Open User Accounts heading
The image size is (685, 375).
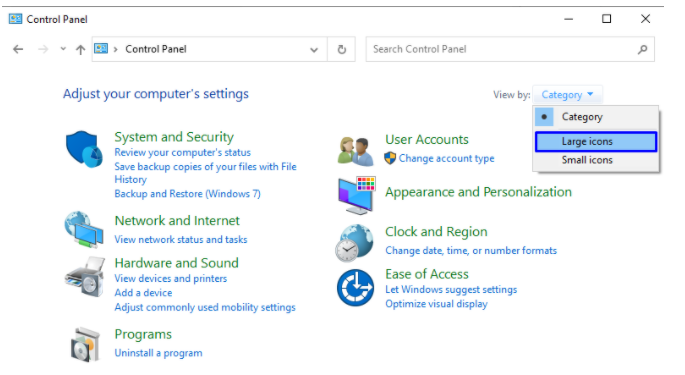(x=427, y=139)
